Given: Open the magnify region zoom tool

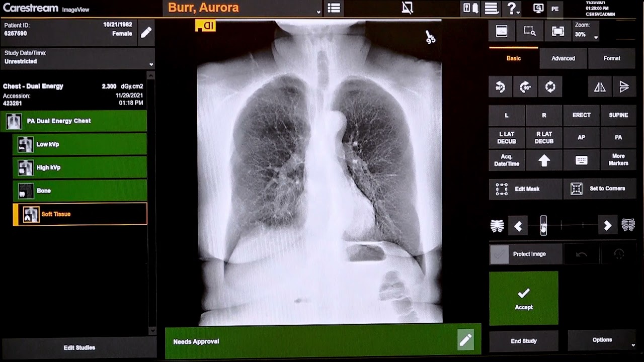Looking at the screenshot, I should coord(530,31).
